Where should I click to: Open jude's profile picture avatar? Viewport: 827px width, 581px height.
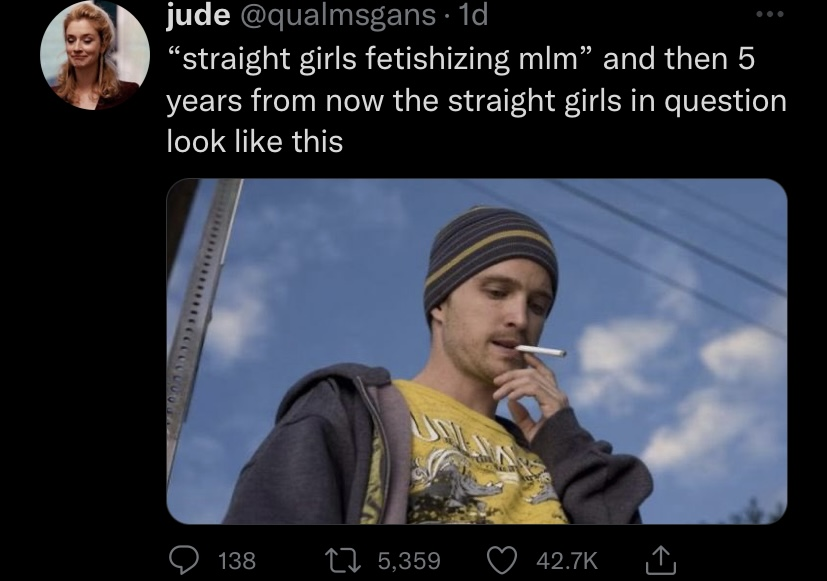point(95,55)
